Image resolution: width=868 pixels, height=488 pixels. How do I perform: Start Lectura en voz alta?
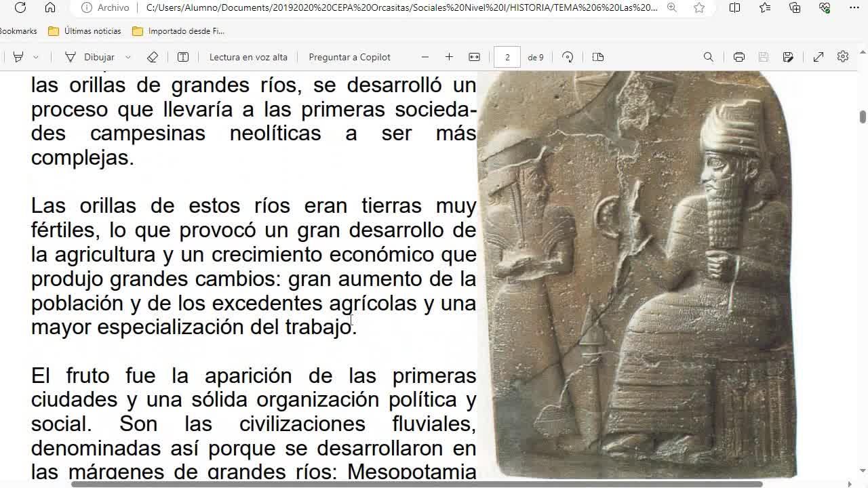248,57
